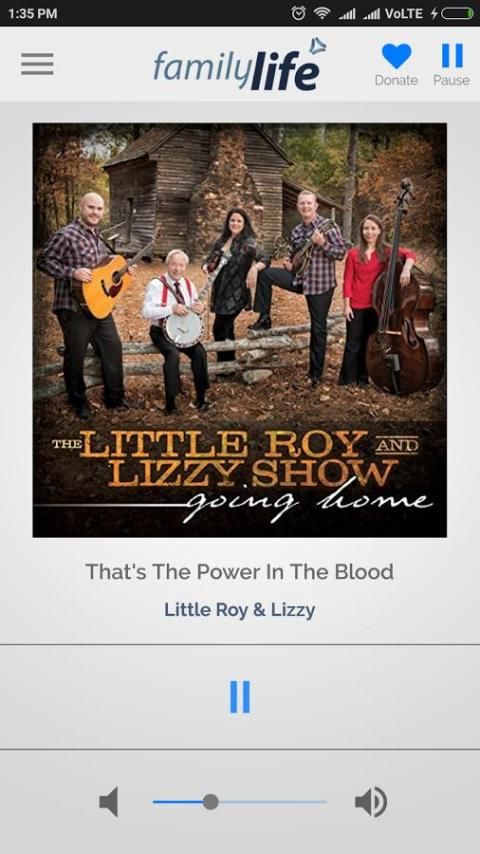
Task: Tap the Wi-Fi status bar icon
Action: [322, 14]
